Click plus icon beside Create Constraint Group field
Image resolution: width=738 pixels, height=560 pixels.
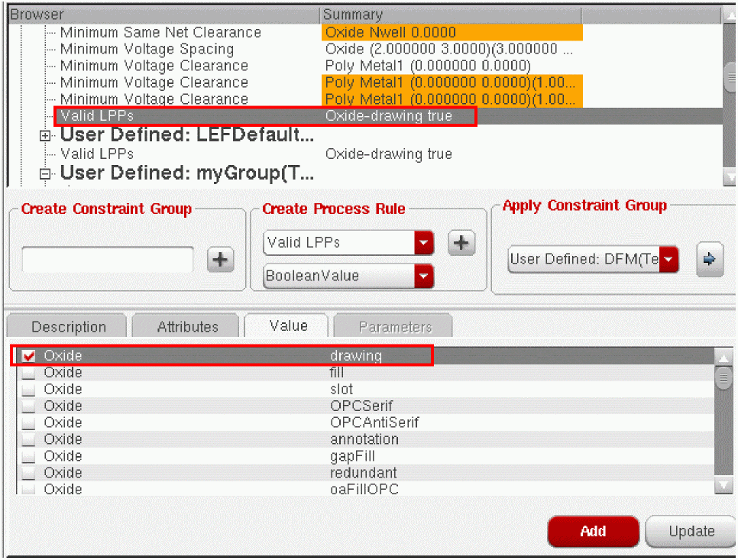pos(220,261)
